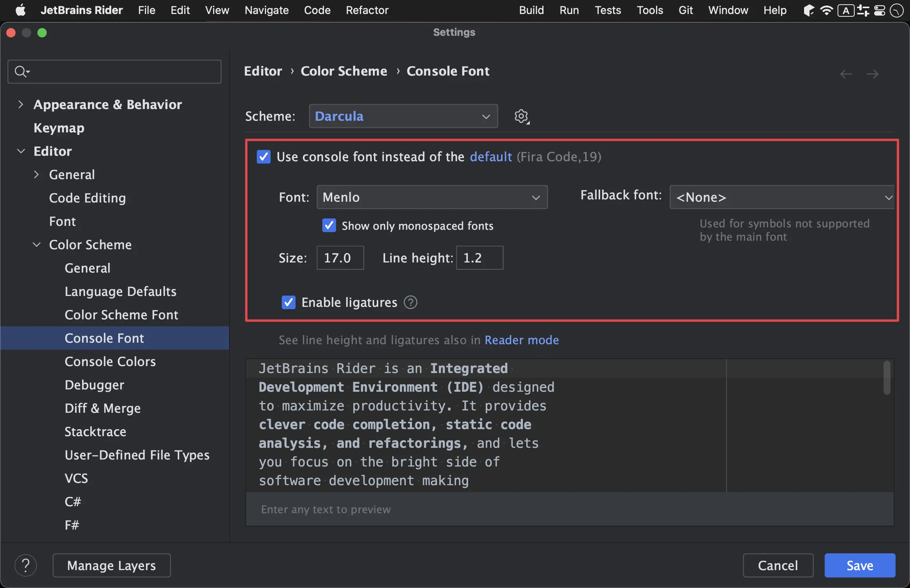Select Stacktrace page

95,431
